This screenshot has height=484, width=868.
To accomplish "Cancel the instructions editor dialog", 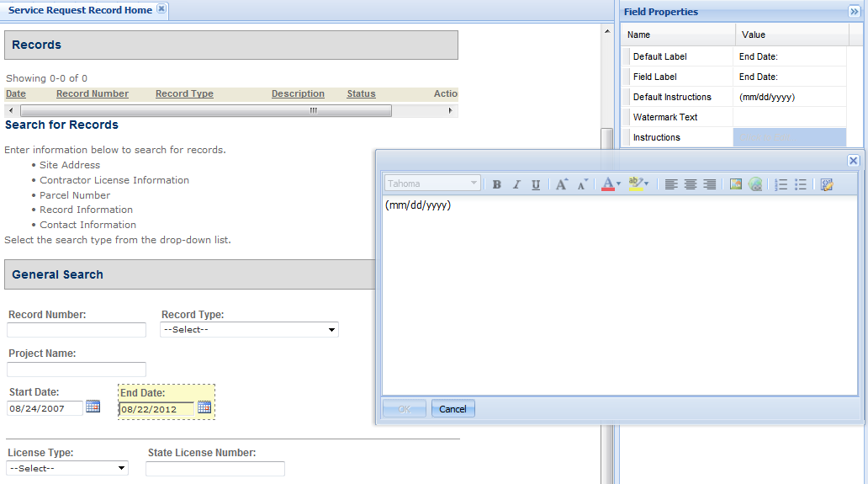I will [x=453, y=409].
